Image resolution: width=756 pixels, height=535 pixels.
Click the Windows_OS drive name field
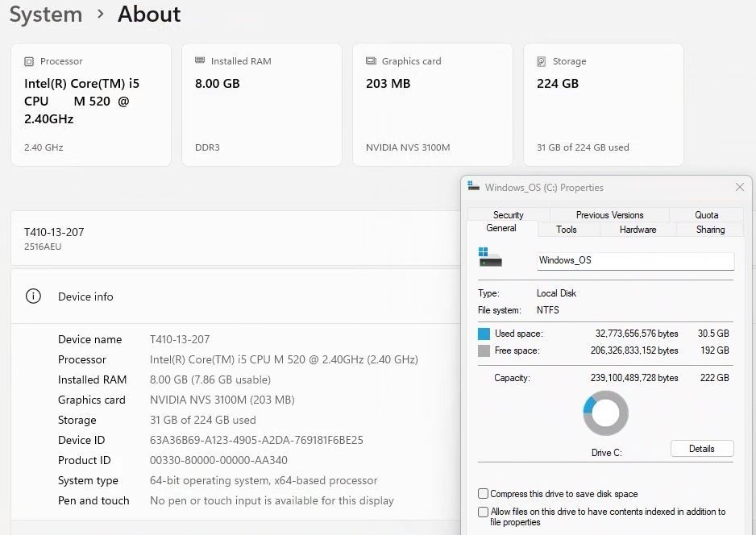tap(635, 261)
